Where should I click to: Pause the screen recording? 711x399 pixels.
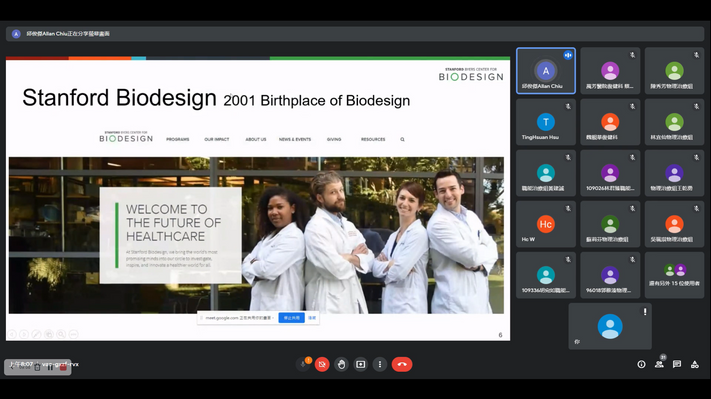50,367
